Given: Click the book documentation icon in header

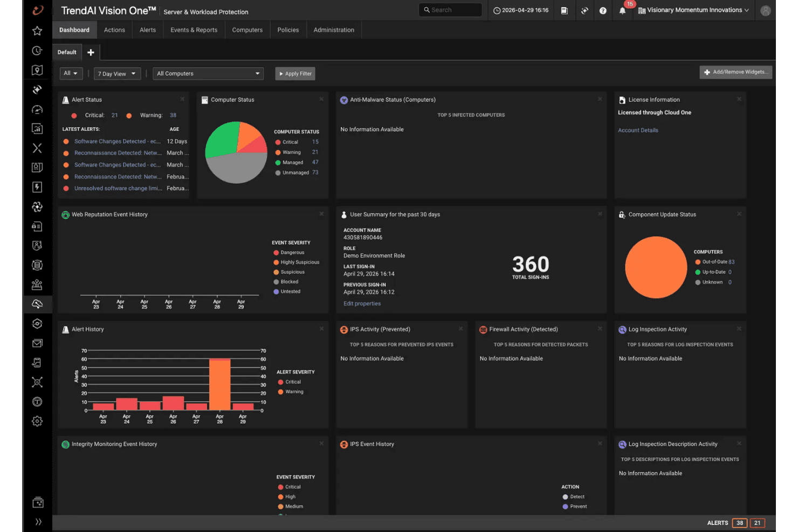Looking at the screenshot, I should [x=564, y=10].
